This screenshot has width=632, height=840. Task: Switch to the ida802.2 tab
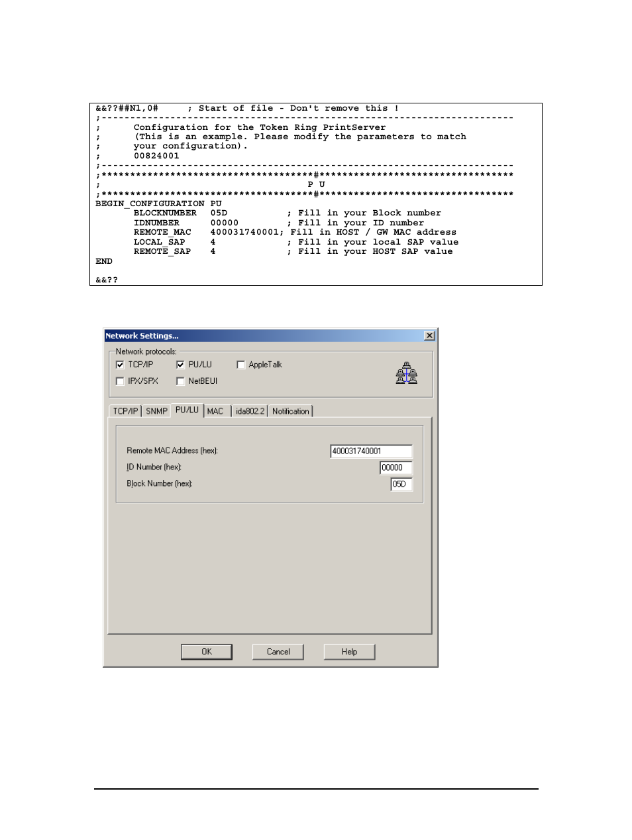tap(250, 411)
